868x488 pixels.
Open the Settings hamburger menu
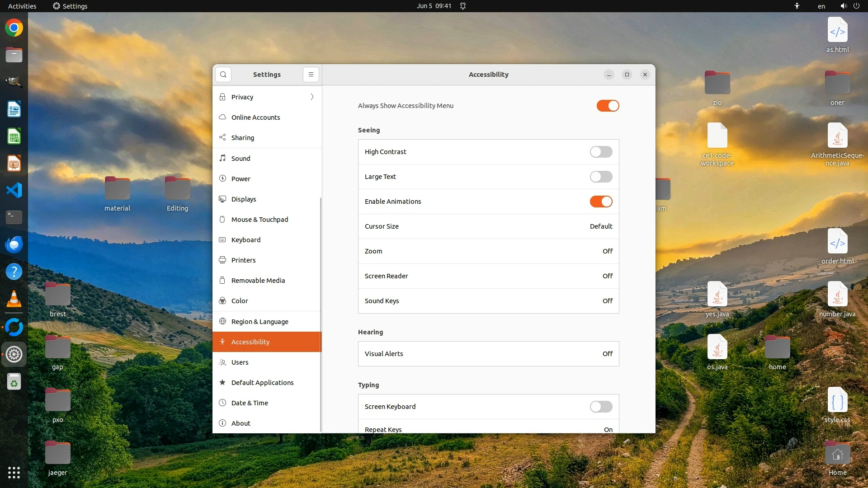[311, 75]
